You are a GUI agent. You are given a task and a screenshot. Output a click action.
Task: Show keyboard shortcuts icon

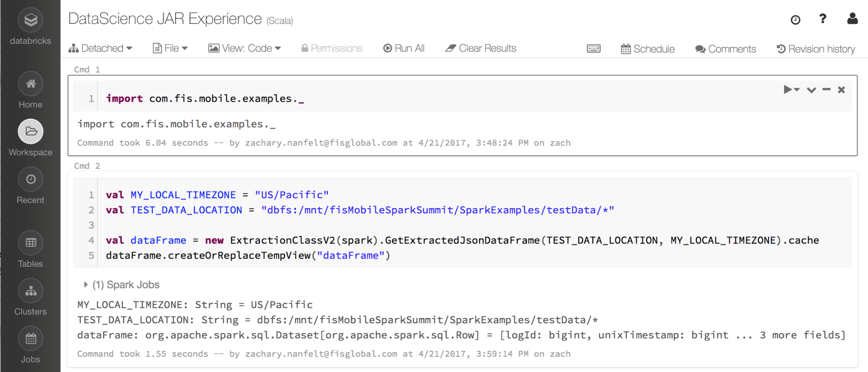[593, 49]
